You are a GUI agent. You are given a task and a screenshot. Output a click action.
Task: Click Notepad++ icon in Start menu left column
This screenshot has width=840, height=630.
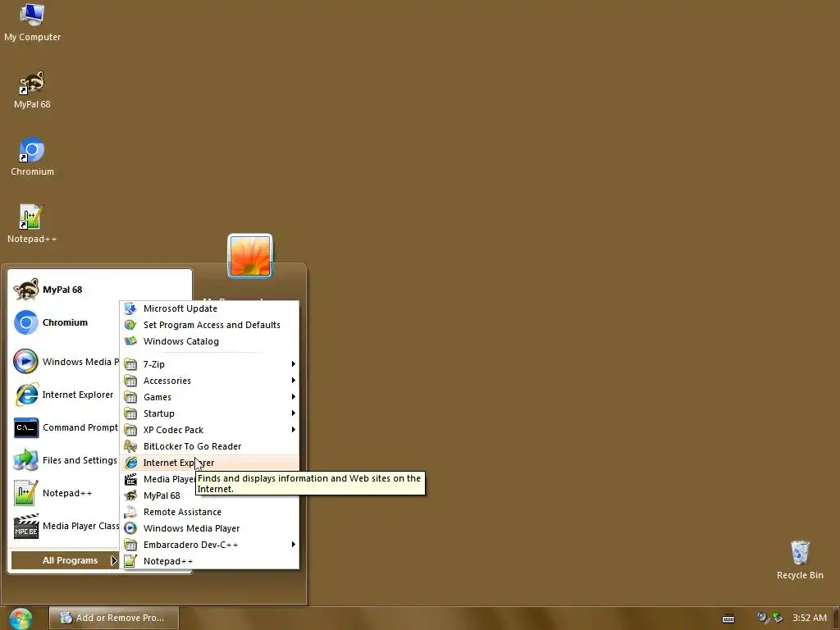coord(25,493)
